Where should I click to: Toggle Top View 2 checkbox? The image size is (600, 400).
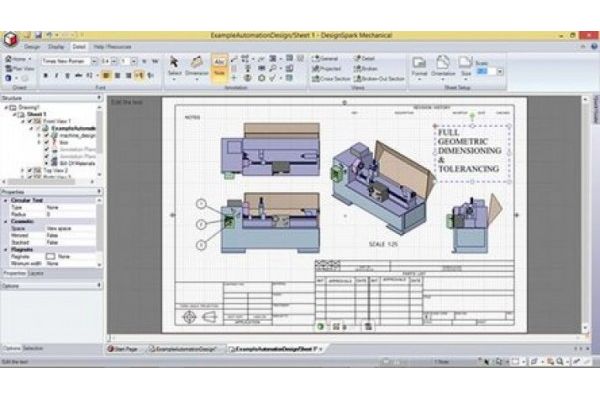pos(29,170)
